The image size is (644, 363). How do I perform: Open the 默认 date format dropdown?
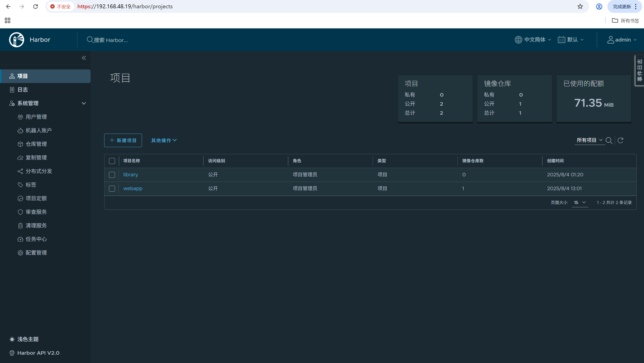tap(571, 40)
